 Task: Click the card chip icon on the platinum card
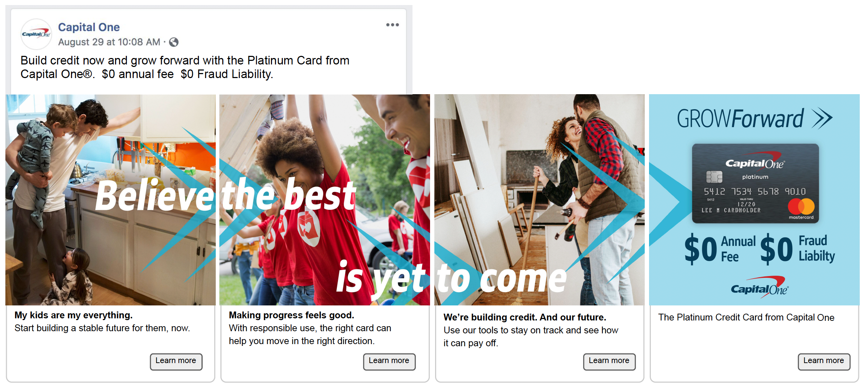pos(714,177)
